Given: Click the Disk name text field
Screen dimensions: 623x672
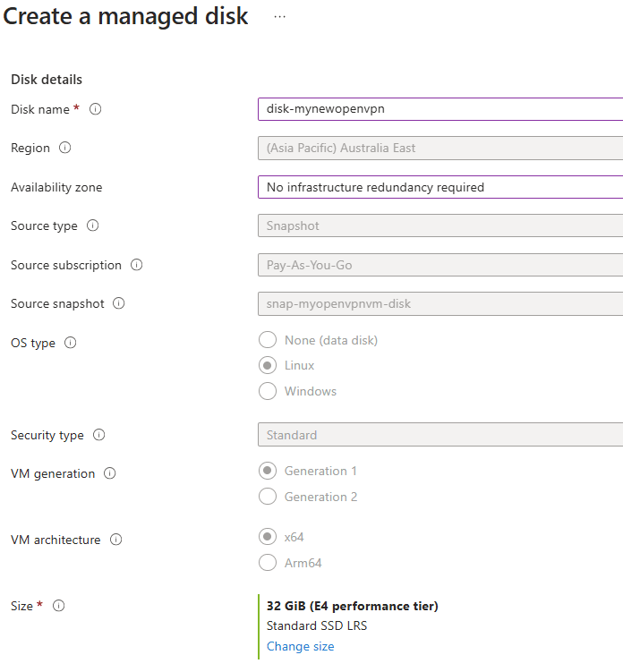Looking at the screenshot, I should 440,109.
